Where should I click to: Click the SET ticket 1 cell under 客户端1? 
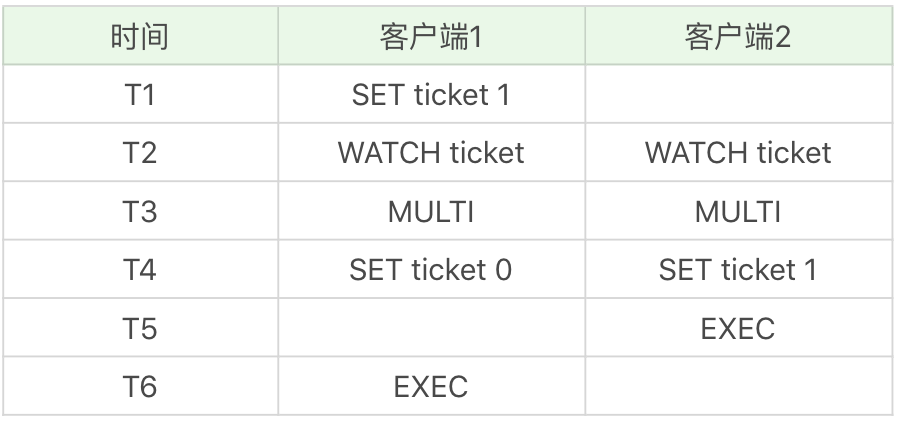coord(431,95)
